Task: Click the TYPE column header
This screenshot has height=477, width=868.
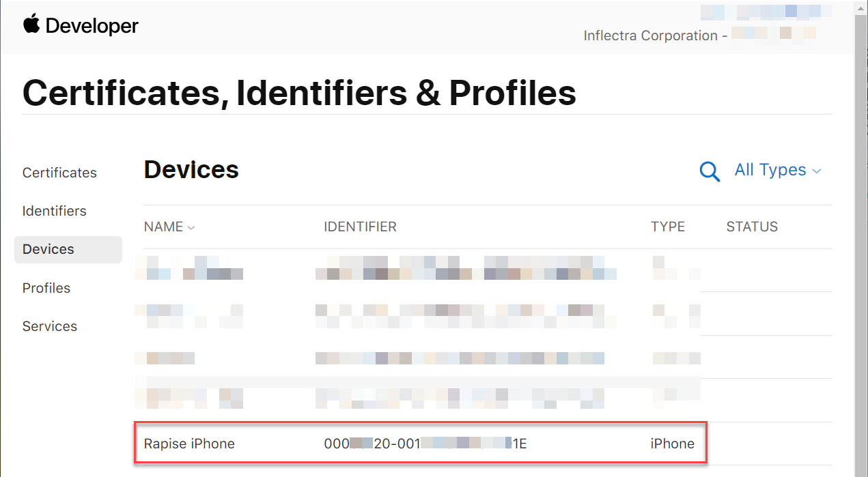Action: pyautogui.click(x=667, y=227)
